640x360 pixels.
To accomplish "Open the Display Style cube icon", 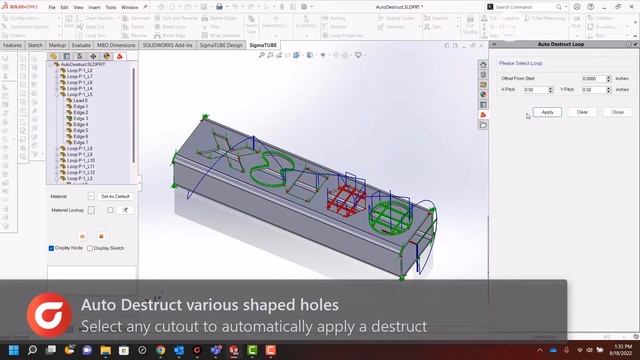I will point(310,55).
